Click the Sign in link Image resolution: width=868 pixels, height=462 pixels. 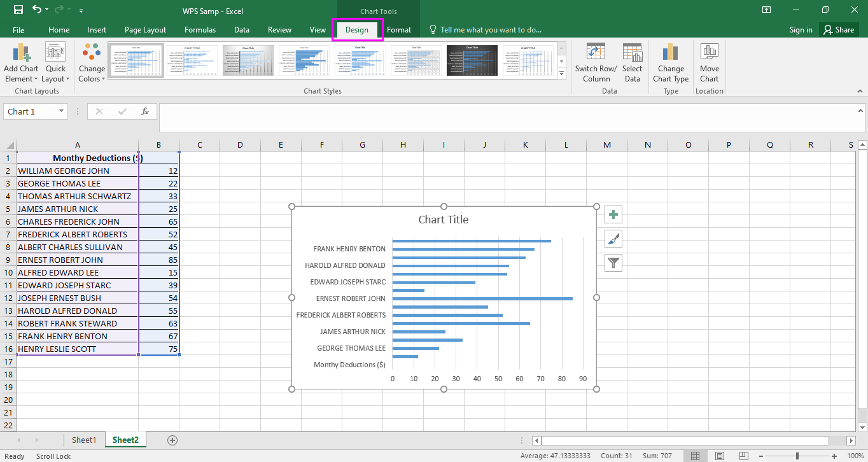click(800, 29)
